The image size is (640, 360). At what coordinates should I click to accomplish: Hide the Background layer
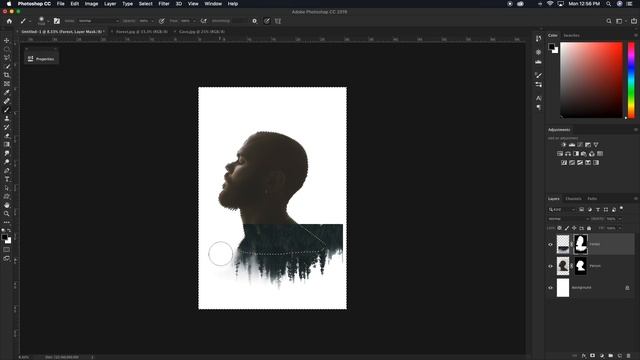click(550, 287)
